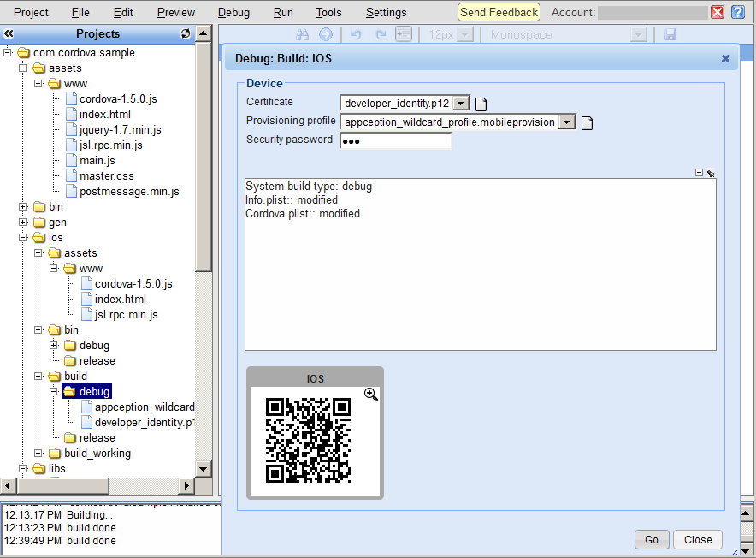Collapse the libs folder
Viewport: 756px width, 558px height.
pos(22,469)
